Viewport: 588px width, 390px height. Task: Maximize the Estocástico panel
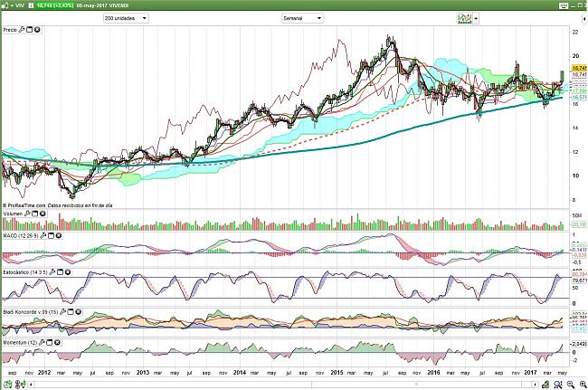tap(60, 271)
